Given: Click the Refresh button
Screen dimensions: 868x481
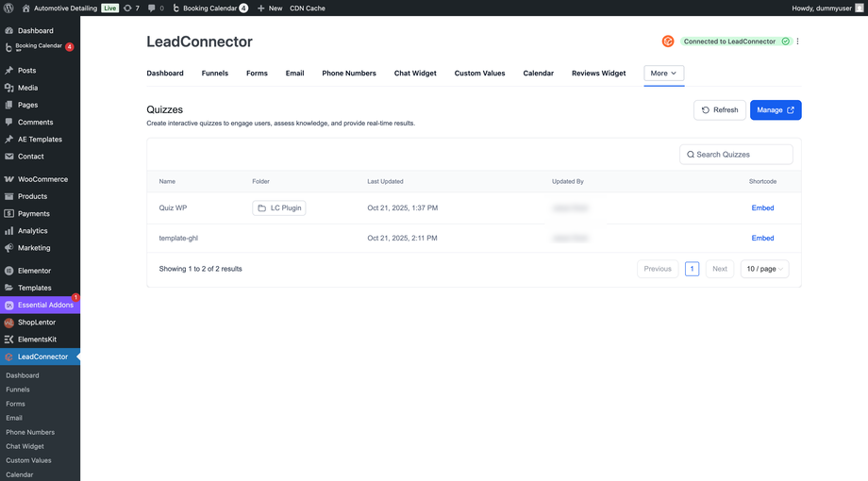Looking at the screenshot, I should (x=720, y=110).
